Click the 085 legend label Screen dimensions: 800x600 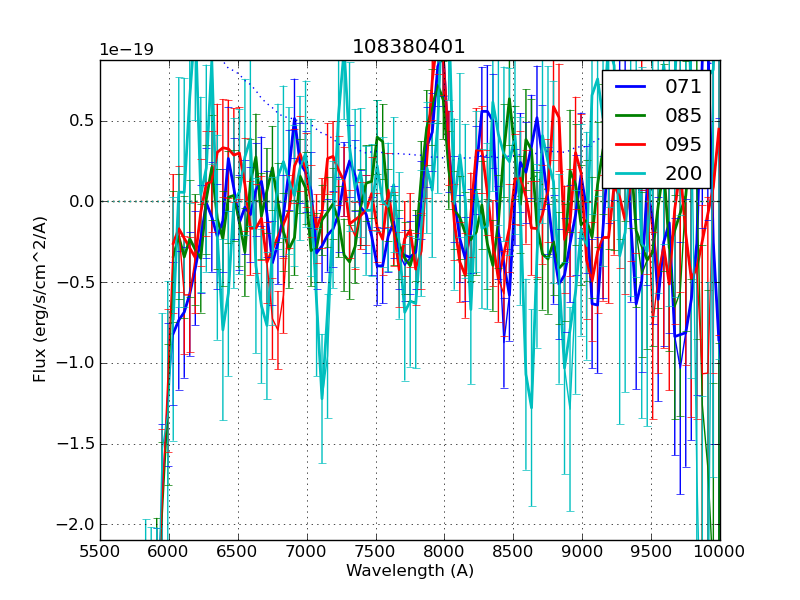pyautogui.click(x=684, y=115)
